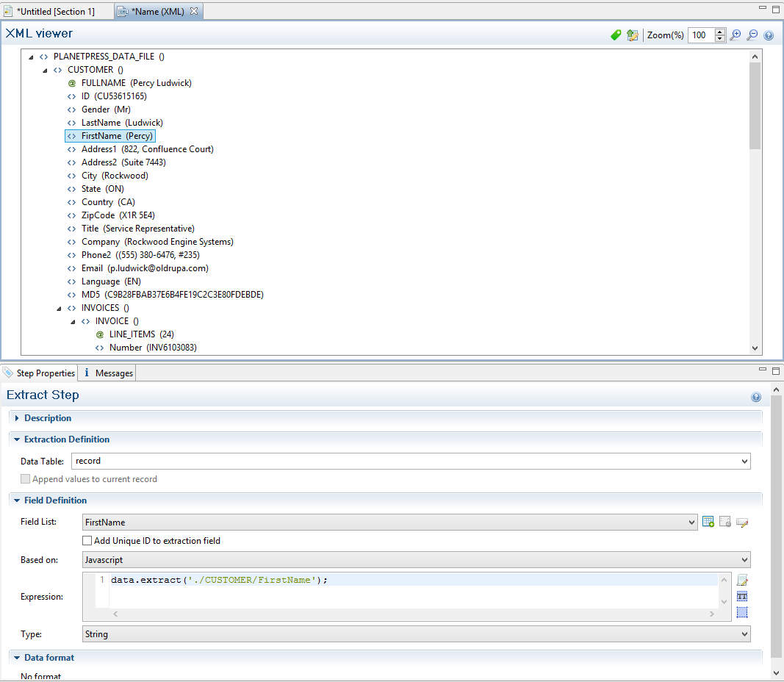Click the TT use selected text icon
The width and height of the screenshot is (784, 682).
point(742,597)
